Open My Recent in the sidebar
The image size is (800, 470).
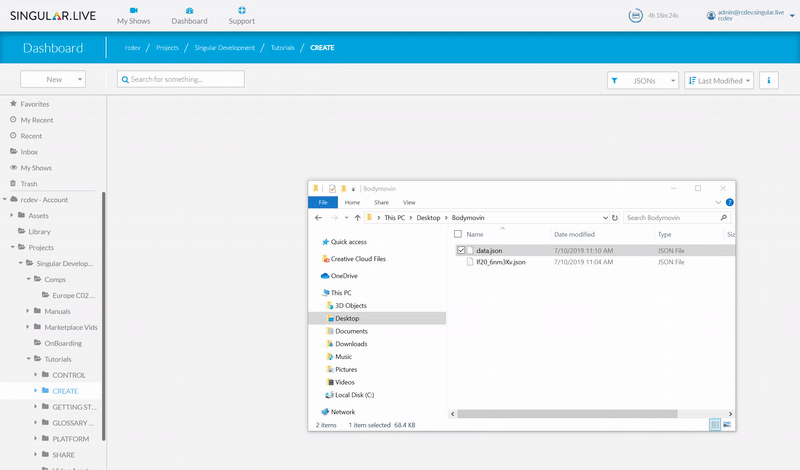point(37,120)
